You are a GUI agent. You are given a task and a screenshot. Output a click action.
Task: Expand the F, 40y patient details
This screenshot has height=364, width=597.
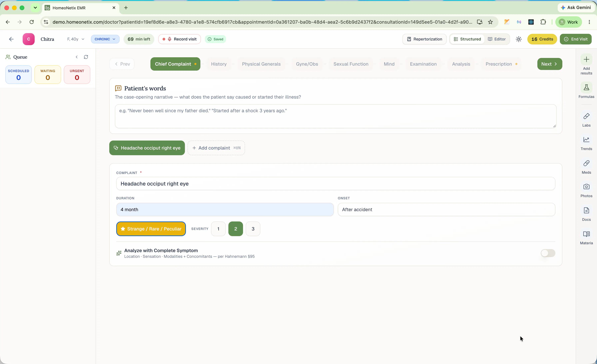click(76, 39)
